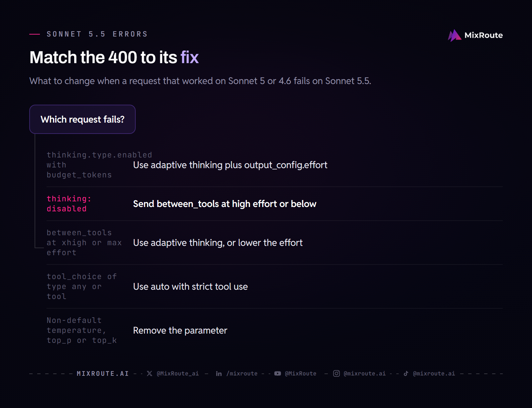This screenshot has width=532, height=408.
Task: Select 'Use auto with strict tool use'
Action: (190, 286)
